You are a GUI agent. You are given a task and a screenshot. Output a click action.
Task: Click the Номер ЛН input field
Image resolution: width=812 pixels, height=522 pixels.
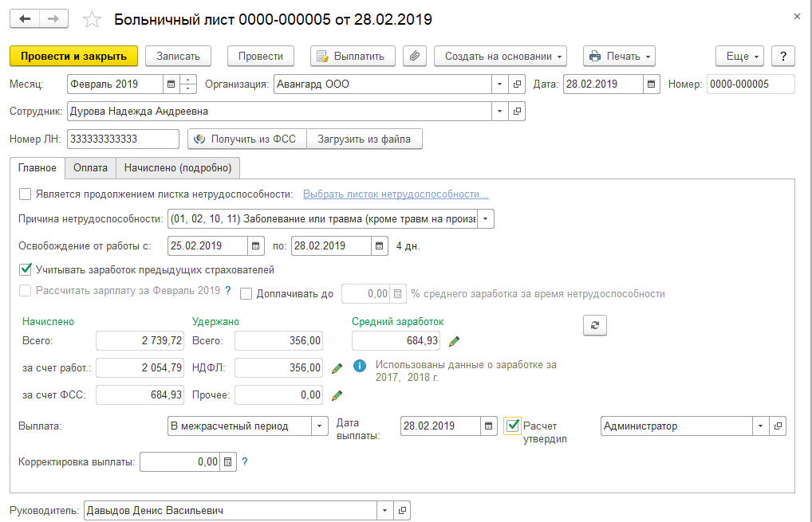(x=123, y=139)
